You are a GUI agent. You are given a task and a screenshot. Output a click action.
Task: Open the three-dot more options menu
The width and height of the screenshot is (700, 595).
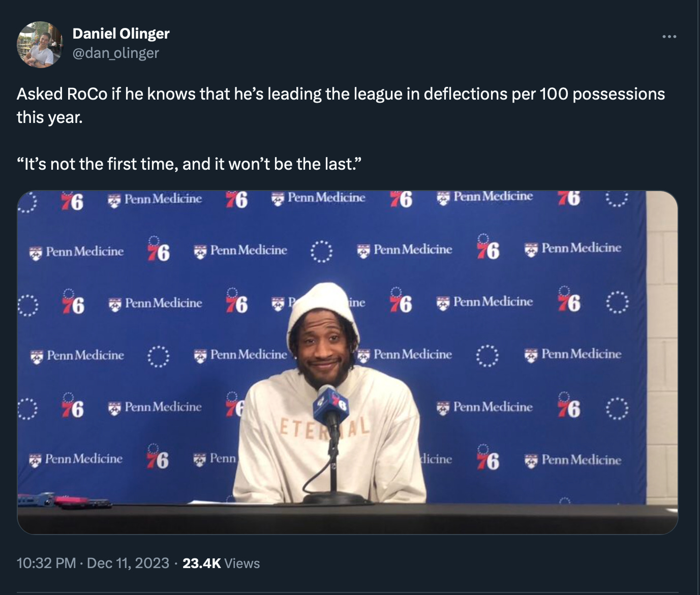point(669,37)
